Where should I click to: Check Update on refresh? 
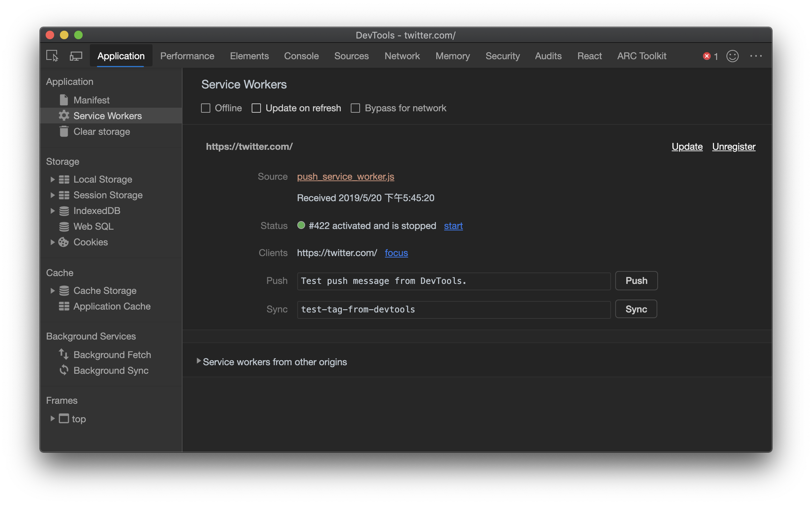pos(256,108)
